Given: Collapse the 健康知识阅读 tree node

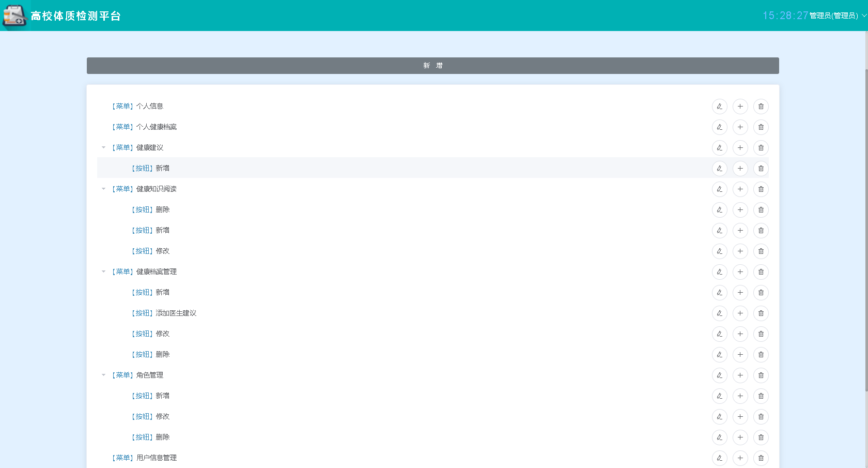Looking at the screenshot, I should click(103, 189).
